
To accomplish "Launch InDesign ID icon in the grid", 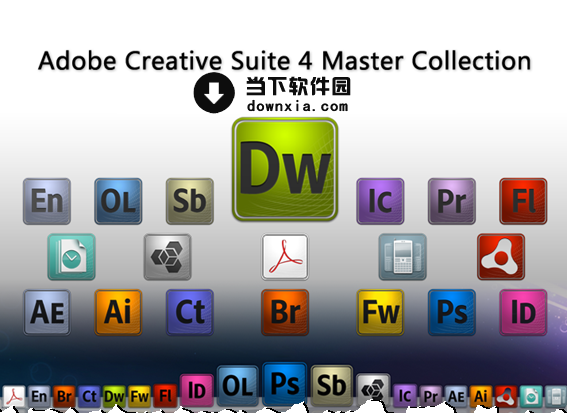I will coord(523,312).
